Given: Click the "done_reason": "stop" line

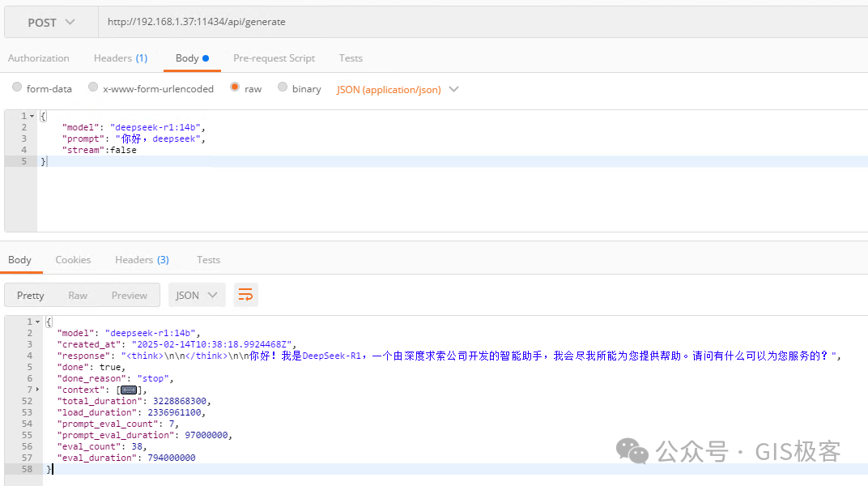Looking at the screenshot, I should 115,378.
